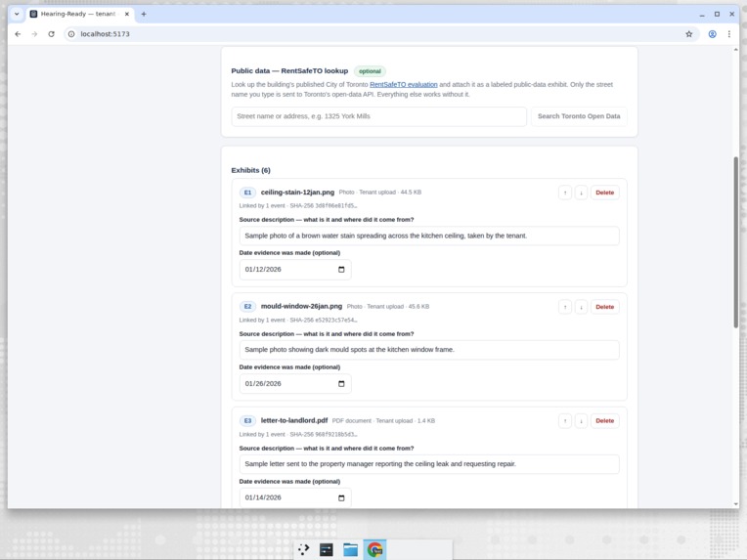Image resolution: width=747 pixels, height=560 pixels.
Task: Move exhibit E3 down with arrow button
Action: (x=581, y=421)
